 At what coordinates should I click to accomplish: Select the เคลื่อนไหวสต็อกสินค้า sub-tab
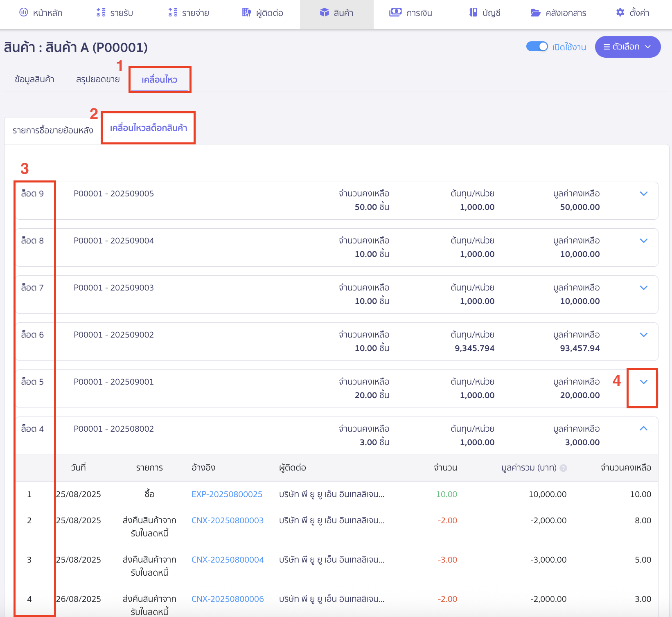(x=148, y=128)
